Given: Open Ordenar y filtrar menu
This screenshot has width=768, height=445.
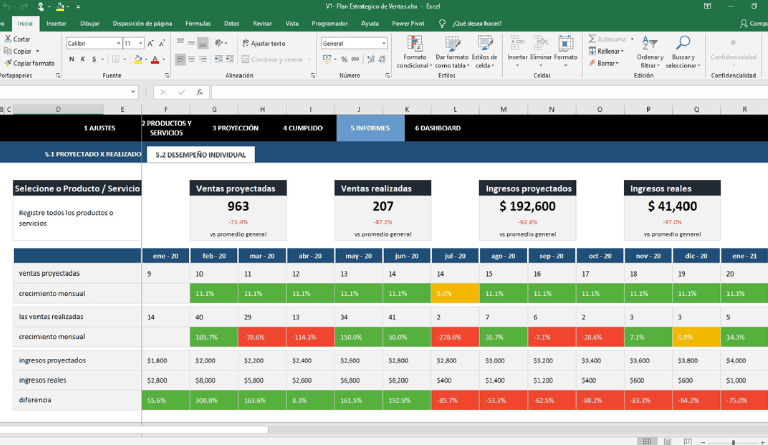Looking at the screenshot, I should pos(650,52).
